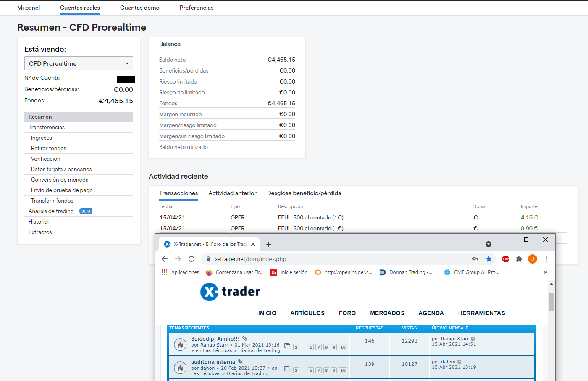Open the CFD Prorealtime account dropdown
588x381 pixels.
point(79,63)
